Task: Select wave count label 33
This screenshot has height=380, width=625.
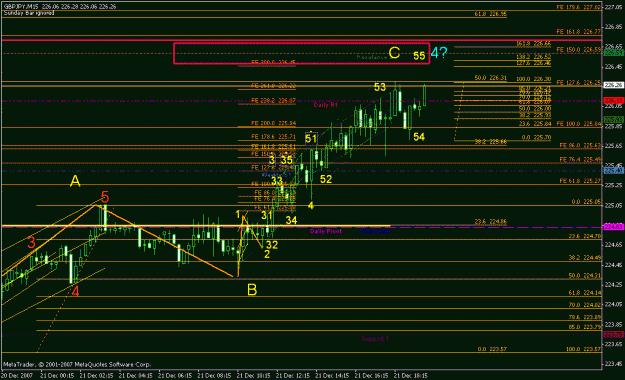Action: point(277,181)
